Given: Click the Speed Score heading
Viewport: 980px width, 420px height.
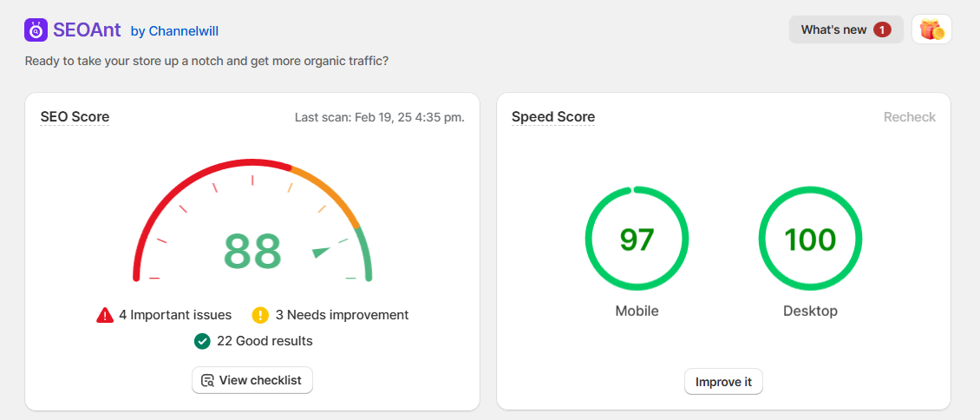Looking at the screenshot, I should click(552, 117).
